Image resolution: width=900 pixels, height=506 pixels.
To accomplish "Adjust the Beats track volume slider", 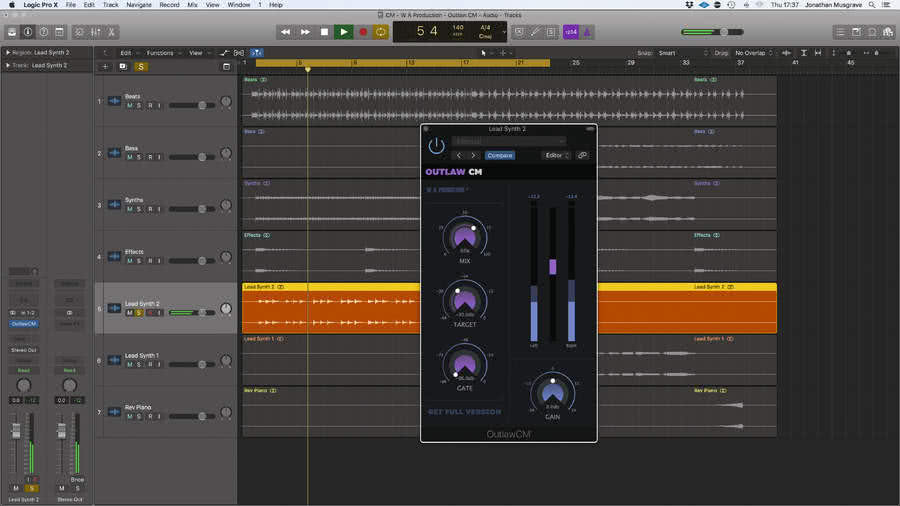I will pos(192,106).
